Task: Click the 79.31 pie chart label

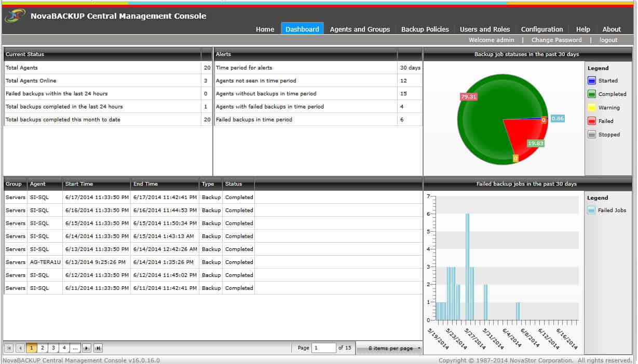Action: [468, 96]
